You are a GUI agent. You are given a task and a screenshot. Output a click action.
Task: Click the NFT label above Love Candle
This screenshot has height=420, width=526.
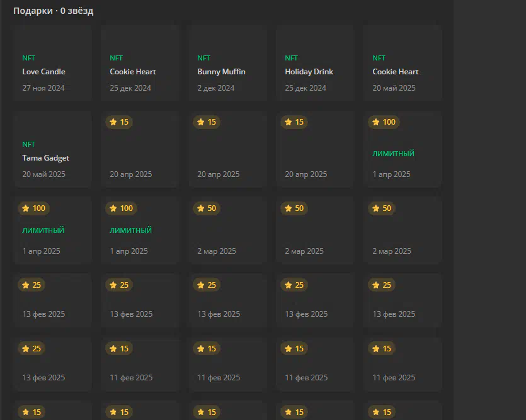(28, 58)
